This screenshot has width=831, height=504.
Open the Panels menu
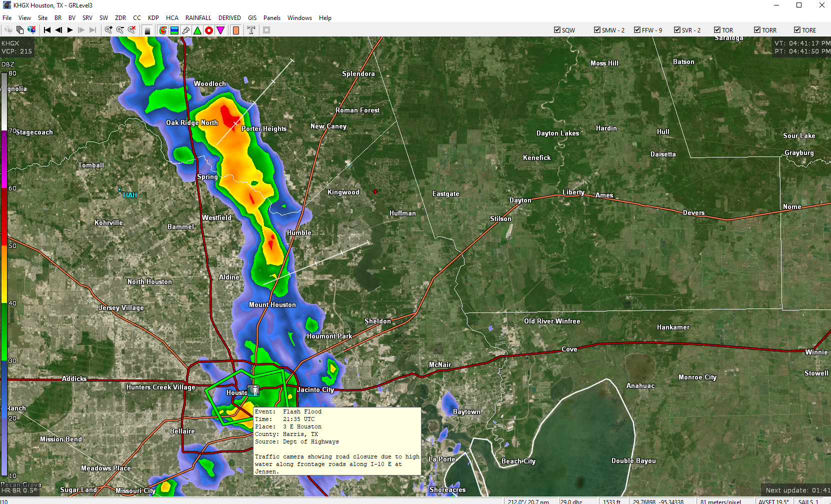272,18
